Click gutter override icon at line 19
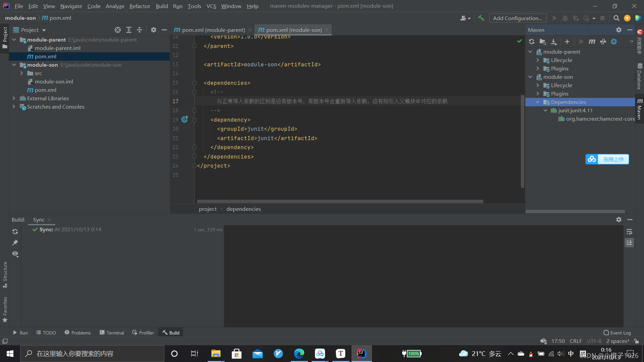The height and width of the screenshot is (362, 644). tap(185, 119)
